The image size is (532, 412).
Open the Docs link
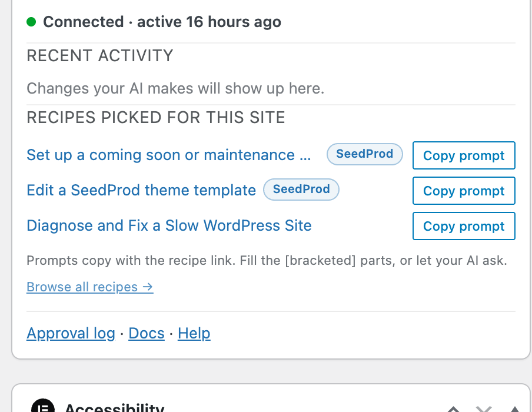(x=147, y=334)
